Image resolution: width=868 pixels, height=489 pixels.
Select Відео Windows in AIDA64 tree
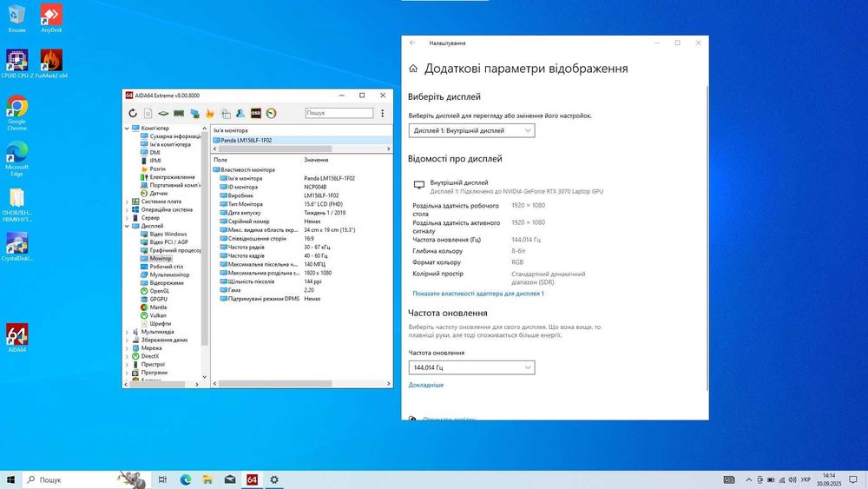coord(164,235)
